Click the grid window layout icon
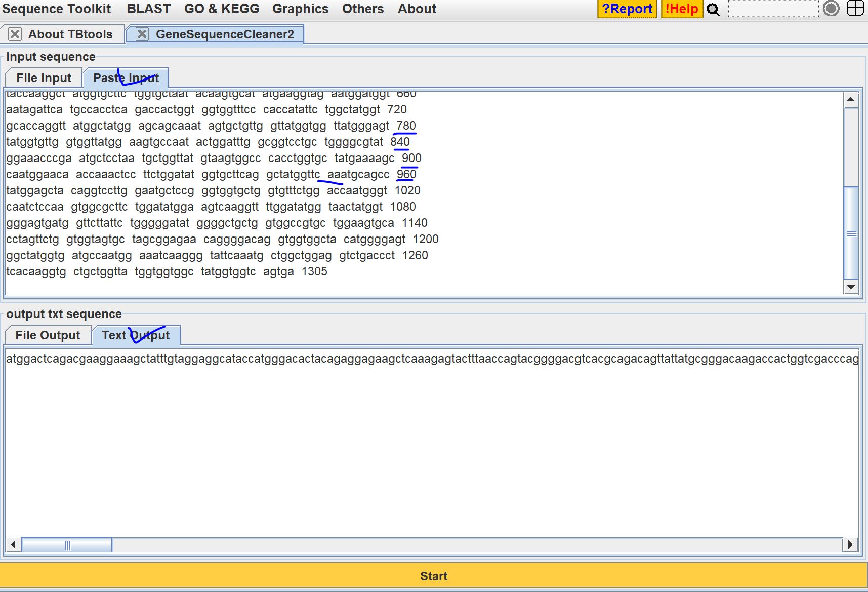 tap(855, 9)
